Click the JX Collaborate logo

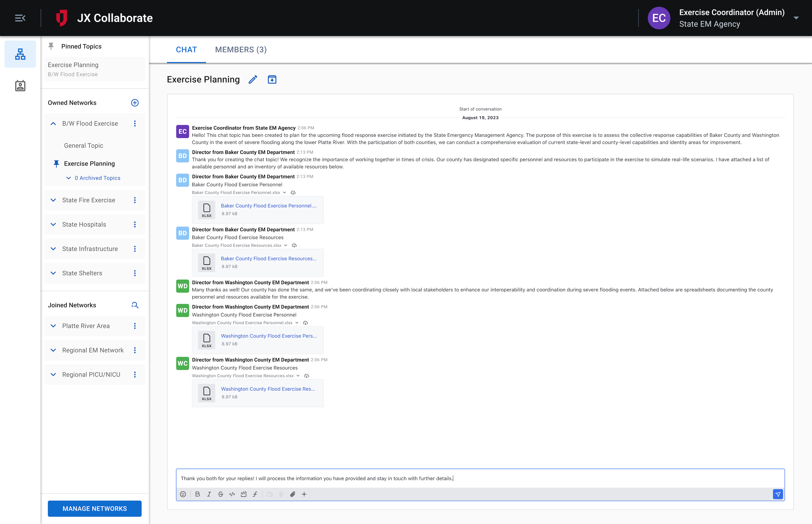(x=62, y=18)
